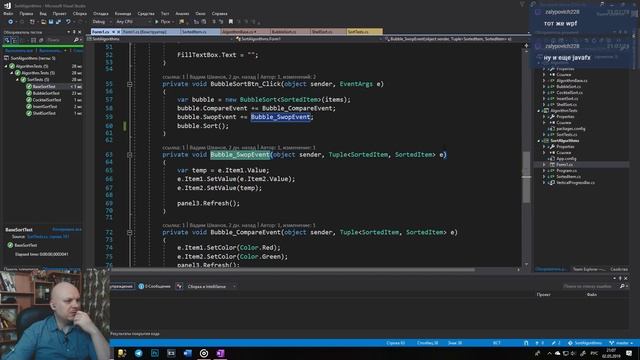Switch to the ShellSort.cs tab
The height and width of the screenshot is (360, 640).
[328, 31]
